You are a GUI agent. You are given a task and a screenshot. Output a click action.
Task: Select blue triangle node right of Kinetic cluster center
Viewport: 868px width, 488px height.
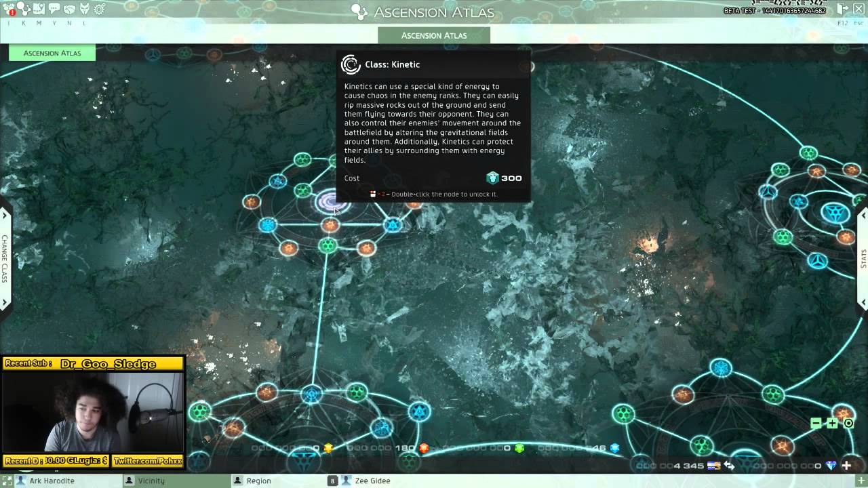click(393, 224)
